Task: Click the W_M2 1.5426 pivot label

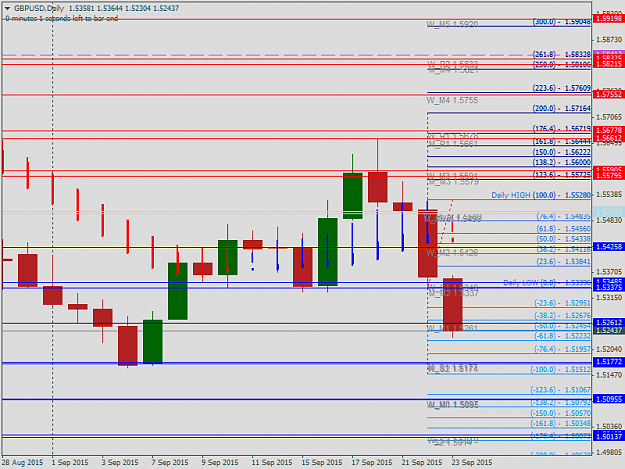Action: click(452, 253)
